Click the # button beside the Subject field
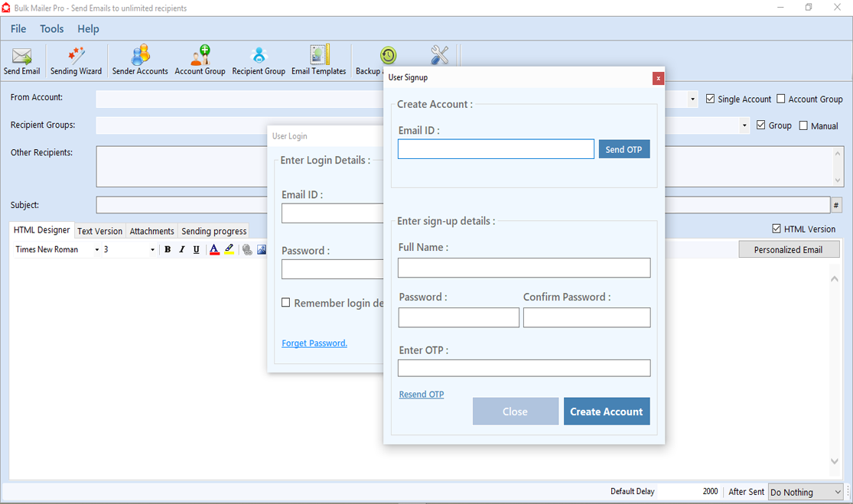The height and width of the screenshot is (504, 853). (x=836, y=205)
